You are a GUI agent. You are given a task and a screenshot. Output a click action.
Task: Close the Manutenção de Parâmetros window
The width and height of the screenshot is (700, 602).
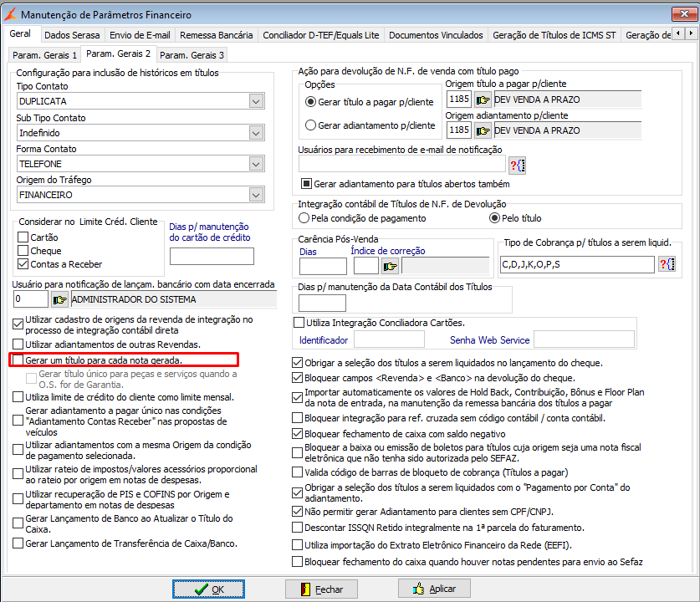click(684, 14)
